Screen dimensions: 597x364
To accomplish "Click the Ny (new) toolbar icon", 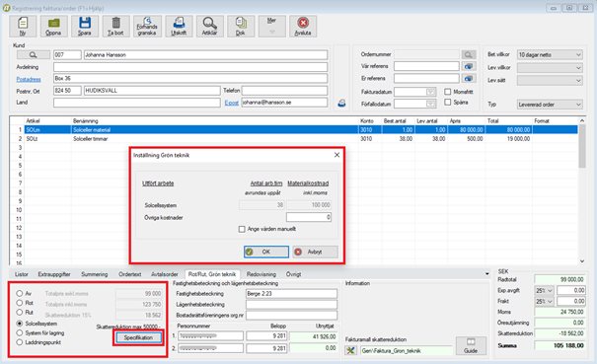I will click(23, 27).
